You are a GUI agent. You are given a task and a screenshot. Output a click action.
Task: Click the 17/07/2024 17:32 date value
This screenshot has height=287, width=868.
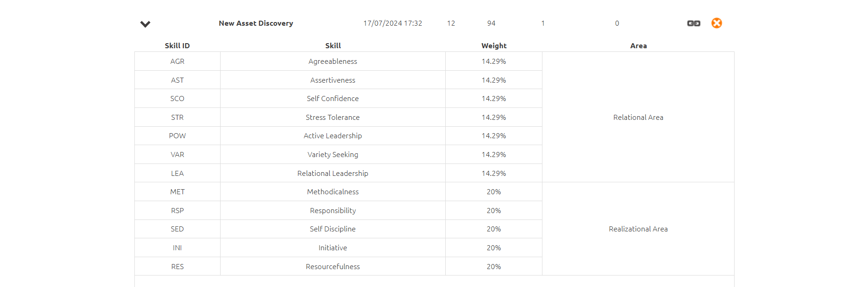point(393,23)
